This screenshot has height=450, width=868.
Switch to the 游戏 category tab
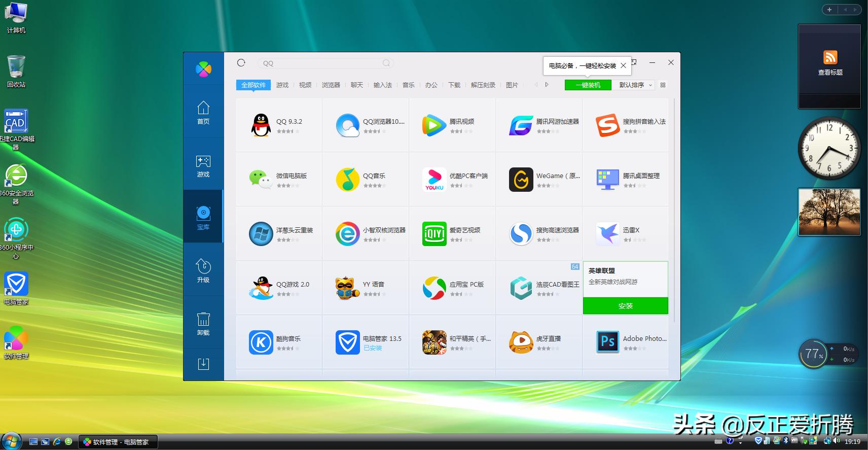click(282, 85)
